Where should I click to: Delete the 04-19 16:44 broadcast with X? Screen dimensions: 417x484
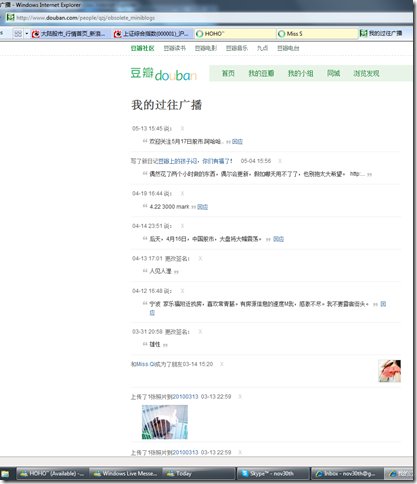[182, 193]
